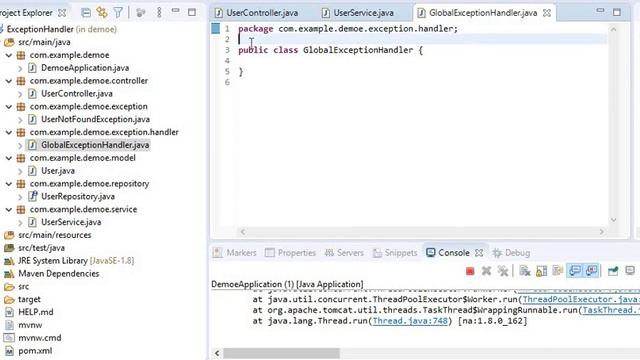Open the Project Explorer filter icon
This screenshot has height=360, width=640.
tap(118, 13)
